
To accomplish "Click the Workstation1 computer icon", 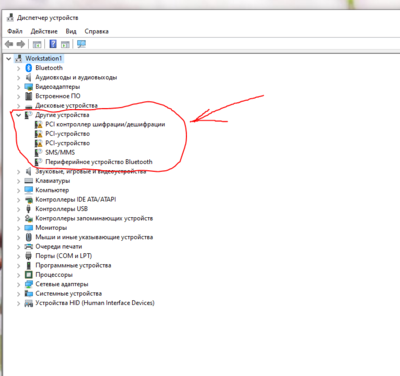I will [x=19, y=59].
